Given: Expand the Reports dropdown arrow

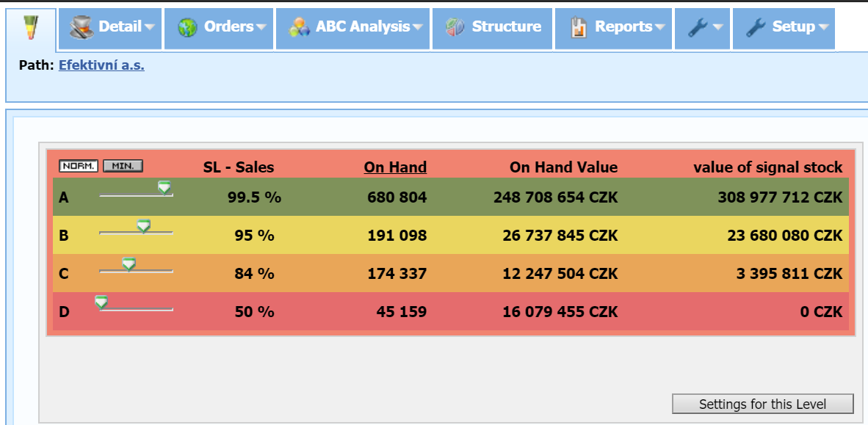Looking at the screenshot, I should tap(660, 28).
